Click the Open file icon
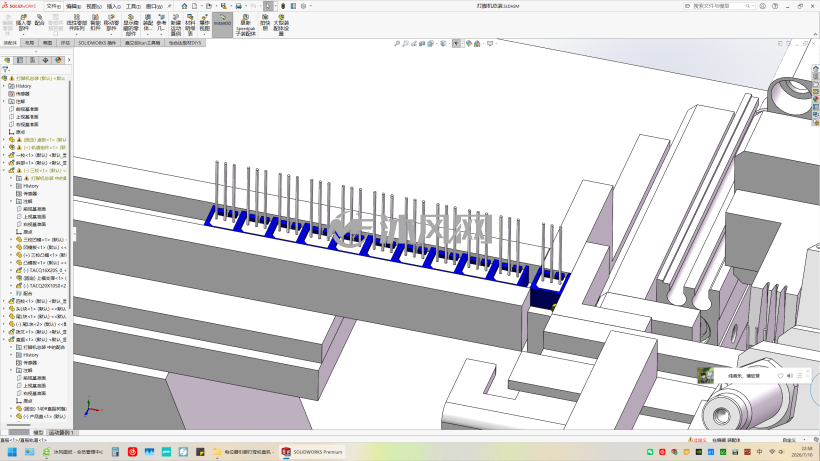The width and height of the screenshot is (820, 461). click(x=208, y=6)
